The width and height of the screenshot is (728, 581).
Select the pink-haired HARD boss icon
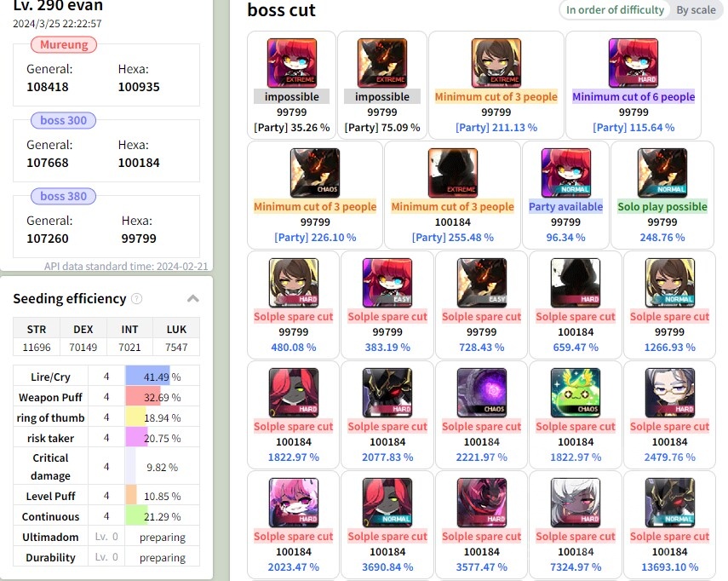pos(294,503)
